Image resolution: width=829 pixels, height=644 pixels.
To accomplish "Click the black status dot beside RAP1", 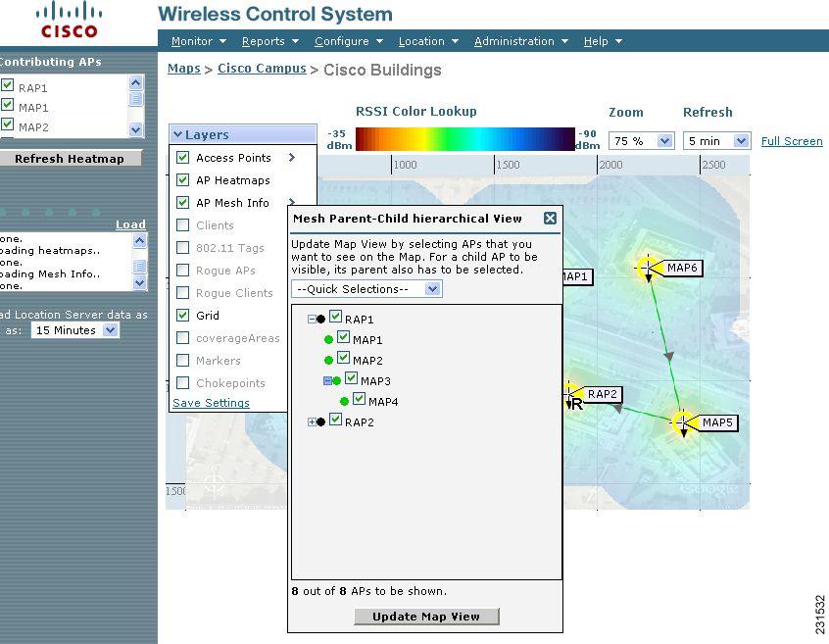I will [x=320, y=319].
